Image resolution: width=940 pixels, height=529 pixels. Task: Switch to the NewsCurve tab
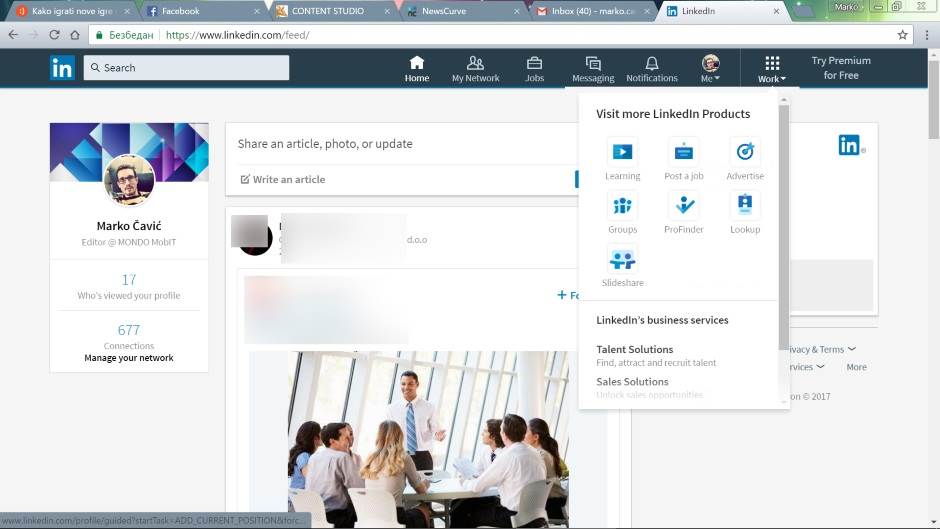click(x=463, y=11)
